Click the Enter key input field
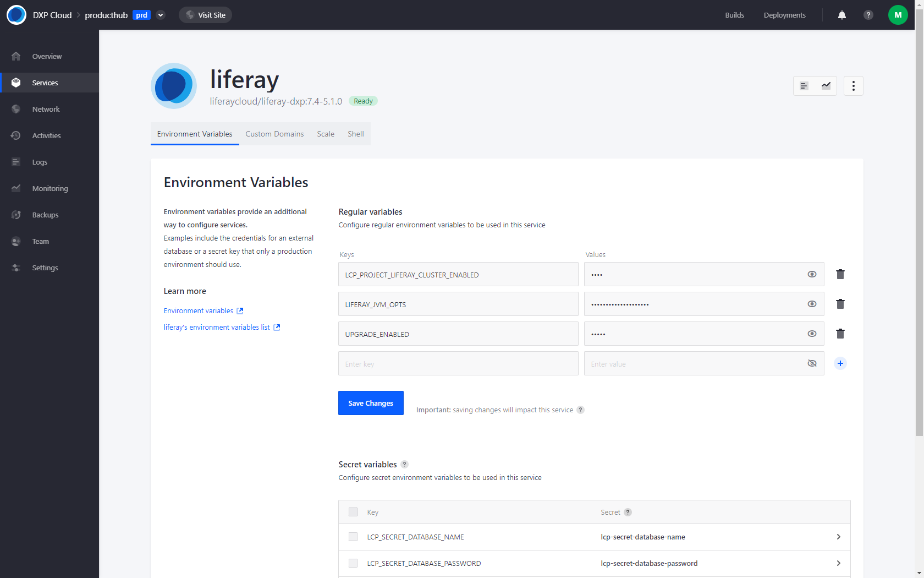Image resolution: width=924 pixels, height=578 pixels. point(458,363)
